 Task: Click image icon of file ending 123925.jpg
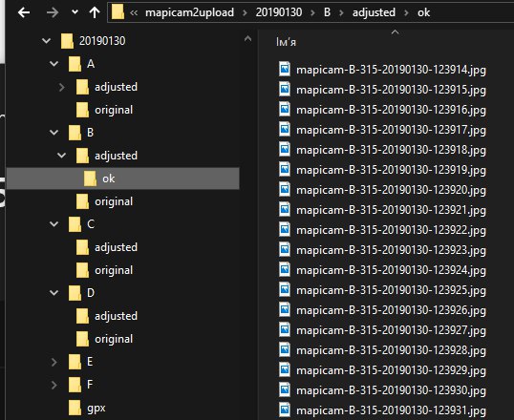[285, 289]
